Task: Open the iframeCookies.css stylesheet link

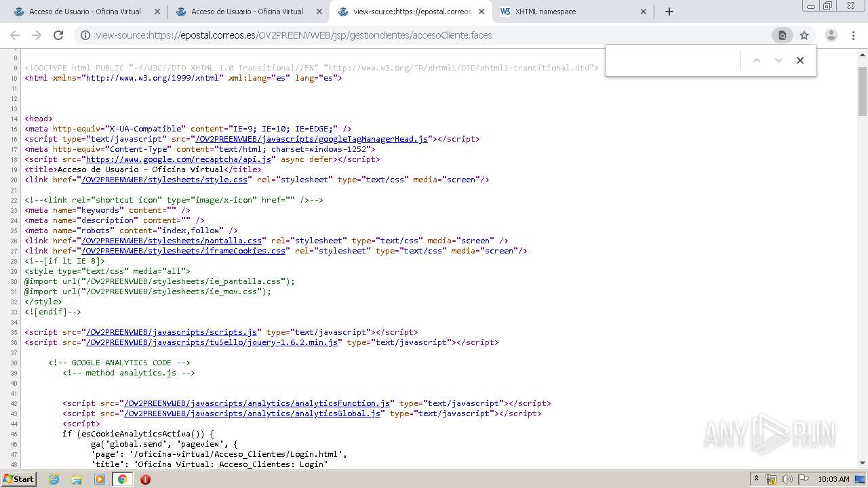Action: [183, 251]
